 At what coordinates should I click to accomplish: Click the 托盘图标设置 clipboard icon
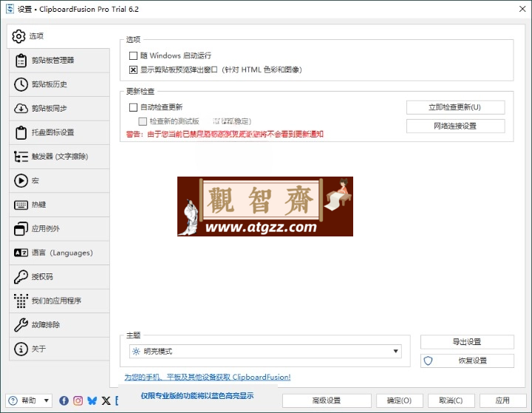21,132
